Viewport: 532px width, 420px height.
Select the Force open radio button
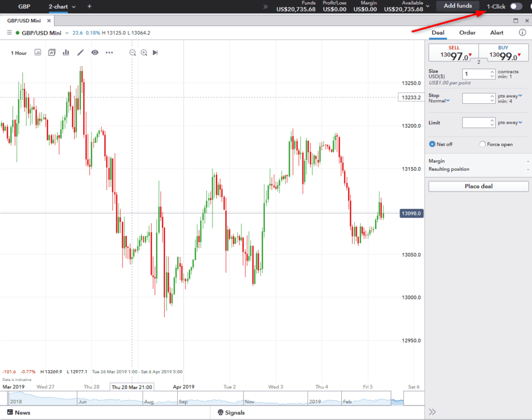click(483, 144)
